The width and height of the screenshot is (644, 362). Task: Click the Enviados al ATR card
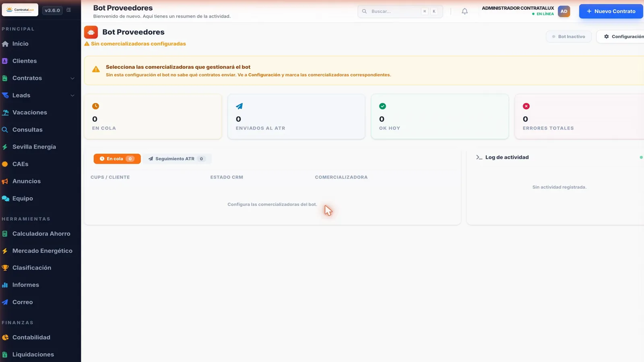coord(296,117)
